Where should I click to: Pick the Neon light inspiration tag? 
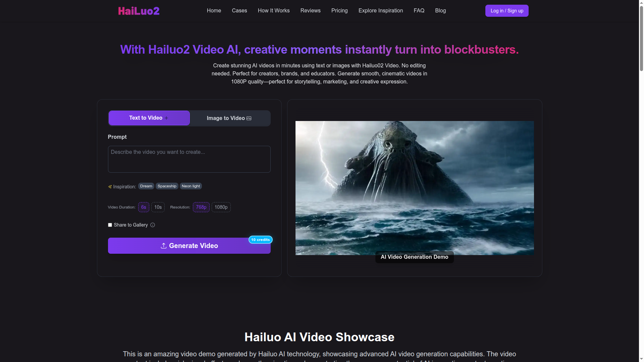pos(191,186)
